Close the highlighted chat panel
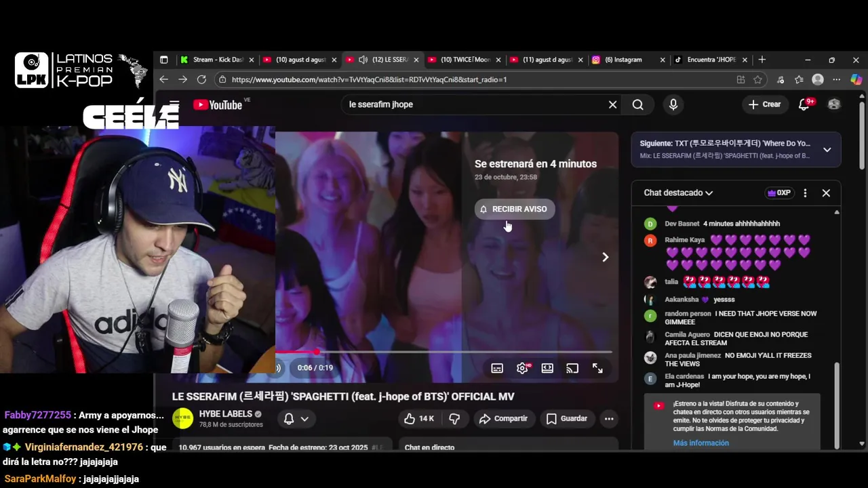 pyautogui.click(x=826, y=193)
